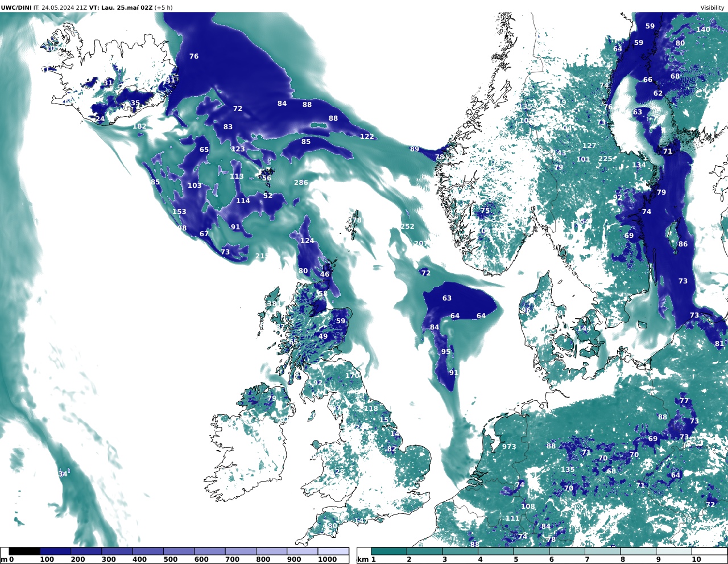
Task: Click the visibility value '140' at top right
Action: click(x=703, y=30)
